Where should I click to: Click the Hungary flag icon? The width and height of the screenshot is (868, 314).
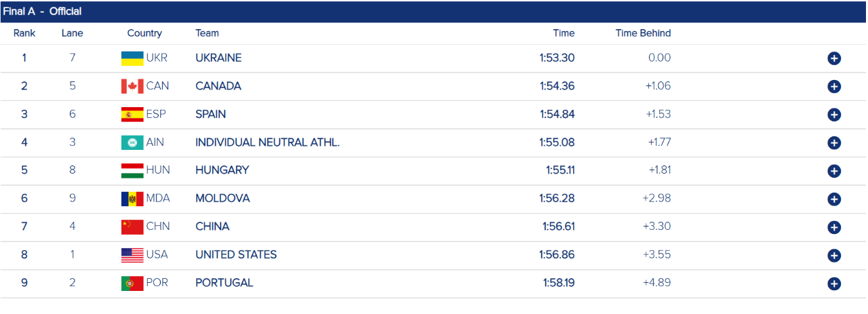click(132, 170)
